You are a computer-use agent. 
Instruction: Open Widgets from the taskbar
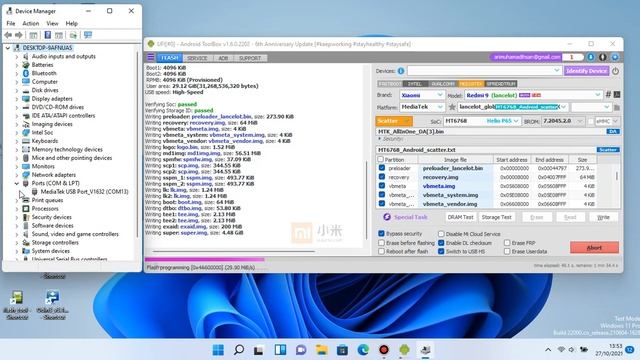click(280, 350)
